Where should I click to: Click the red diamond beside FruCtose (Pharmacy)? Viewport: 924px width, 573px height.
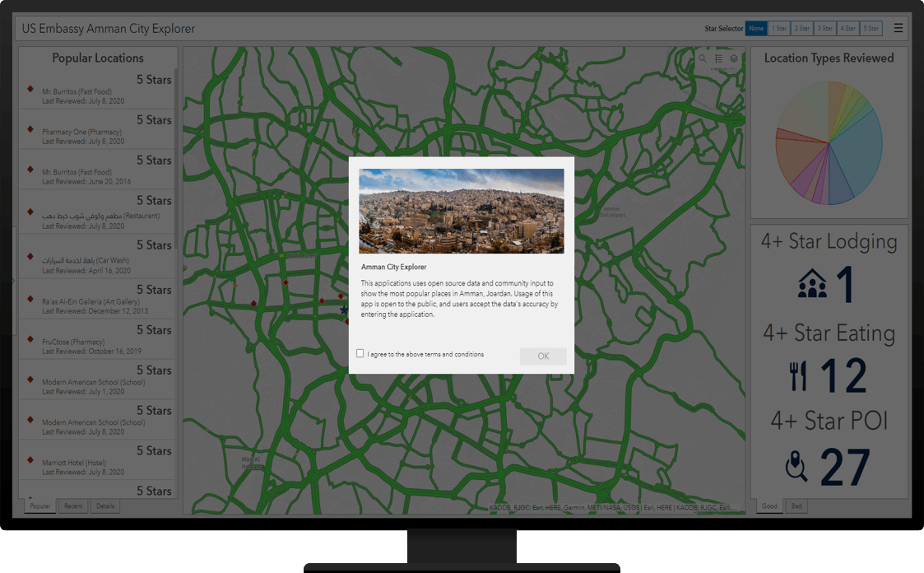[30, 338]
